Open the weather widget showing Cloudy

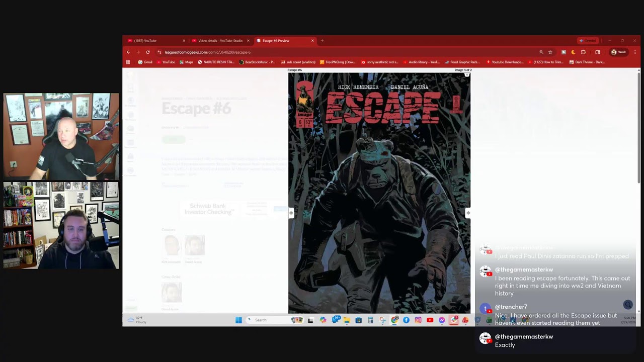point(136,320)
